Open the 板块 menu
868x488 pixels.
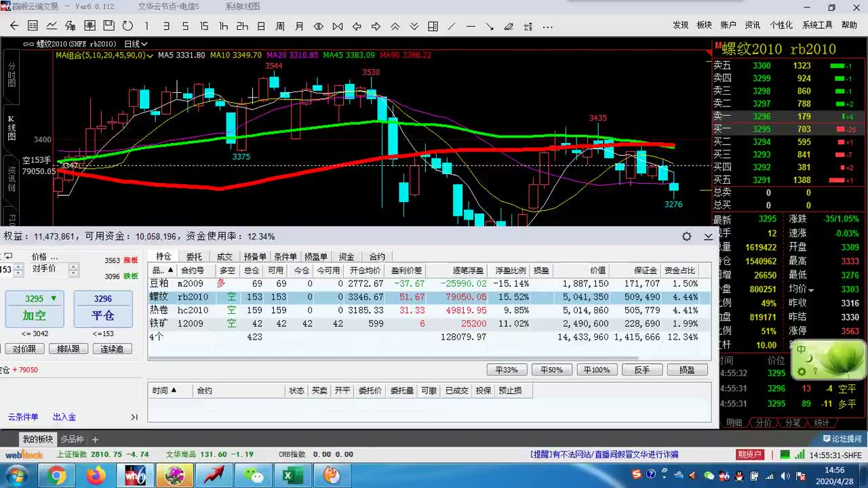pos(705,25)
